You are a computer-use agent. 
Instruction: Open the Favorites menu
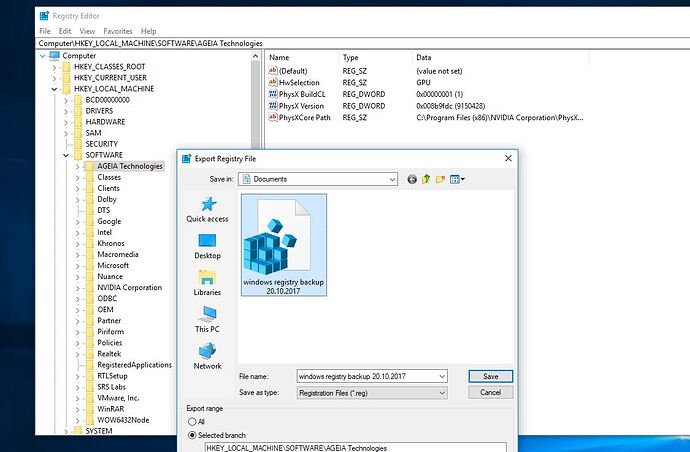(x=117, y=31)
